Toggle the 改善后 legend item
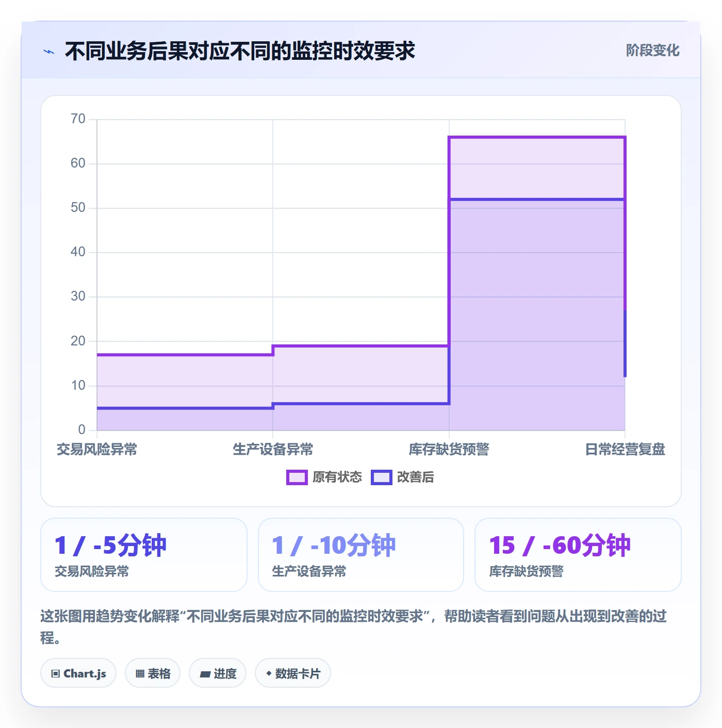This screenshot has width=722, height=728. [x=402, y=477]
